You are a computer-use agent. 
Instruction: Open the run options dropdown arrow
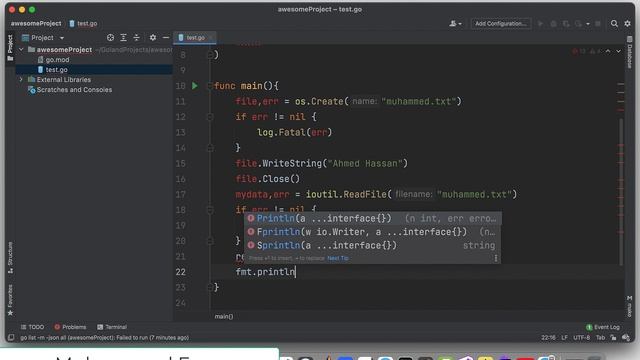point(588,24)
